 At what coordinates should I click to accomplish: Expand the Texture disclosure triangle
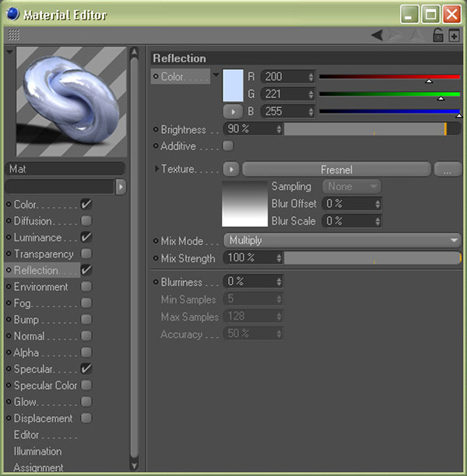pyautogui.click(x=156, y=169)
